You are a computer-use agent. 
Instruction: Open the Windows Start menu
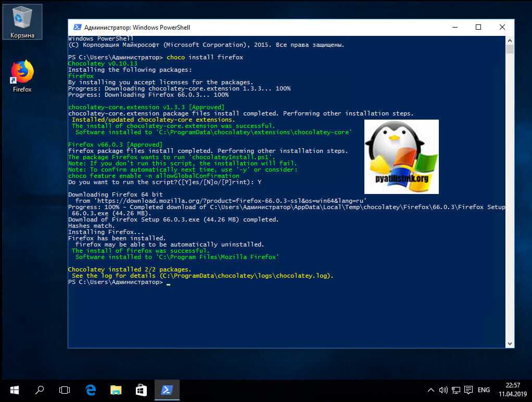point(14,390)
